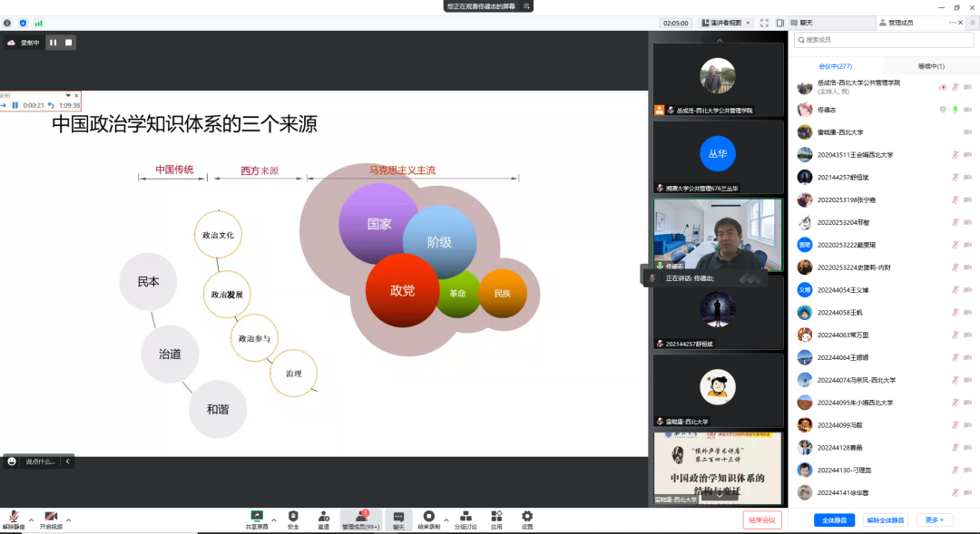
Task: Click the Share Screen (共享屏幕) icon
Action: 257,517
